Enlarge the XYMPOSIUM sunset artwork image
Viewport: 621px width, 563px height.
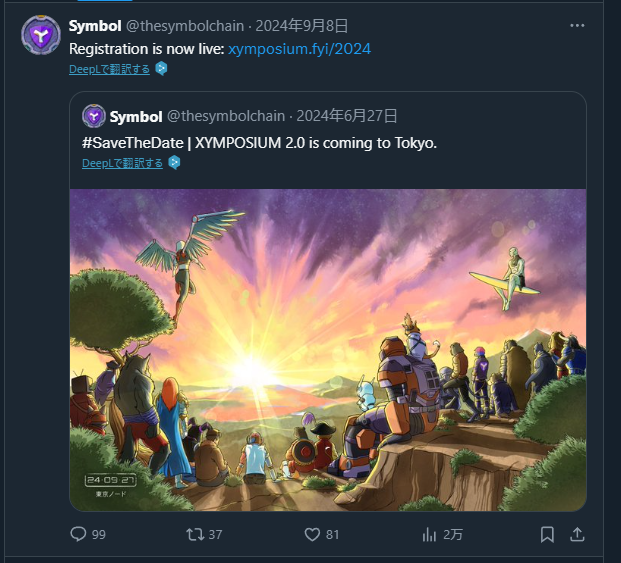pos(327,349)
